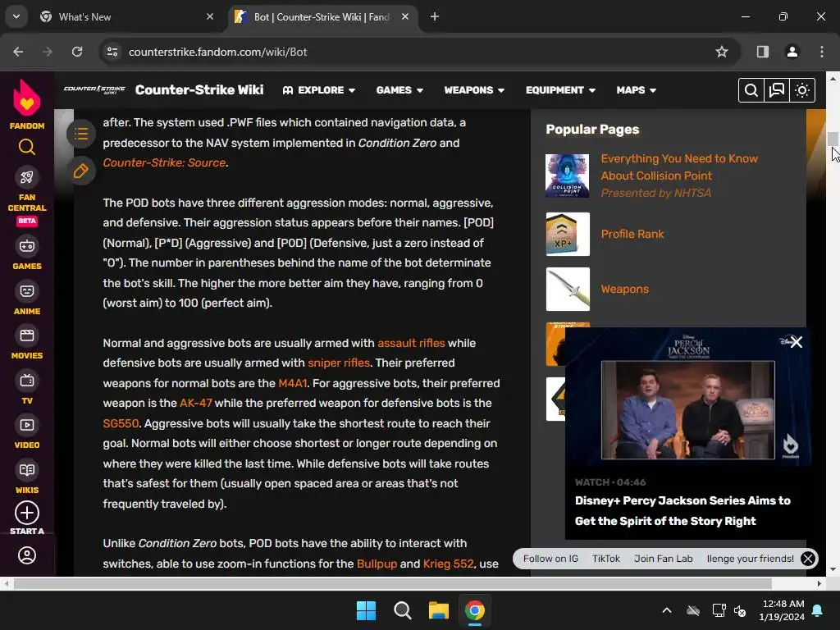Open the assault rifles link
The width and height of the screenshot is (840, 630).
(x=411, y=343)
